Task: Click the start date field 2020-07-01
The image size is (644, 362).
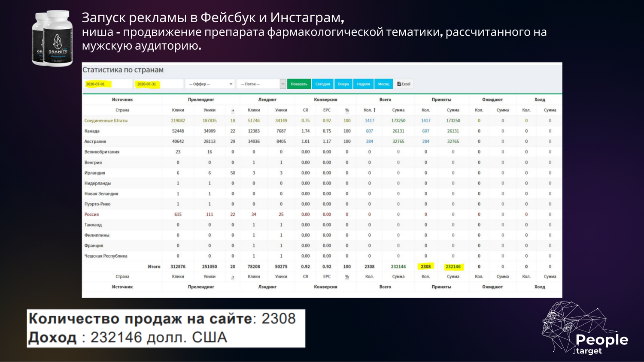Action: pos(107,84)
